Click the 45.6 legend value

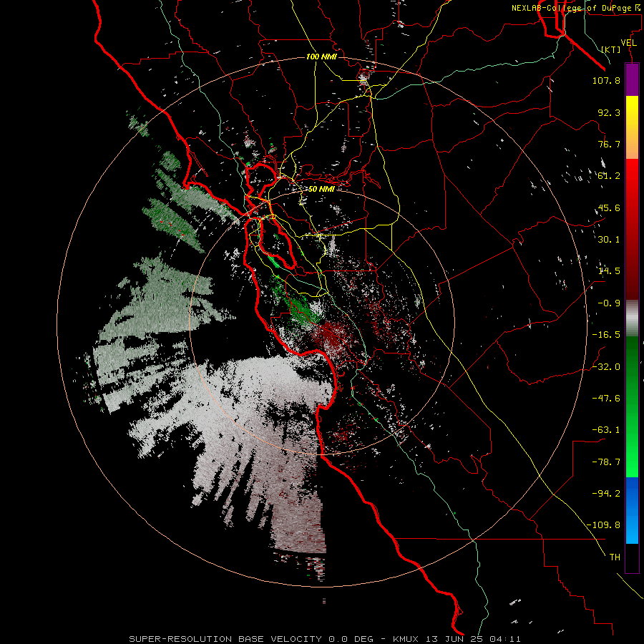point(609,208)
